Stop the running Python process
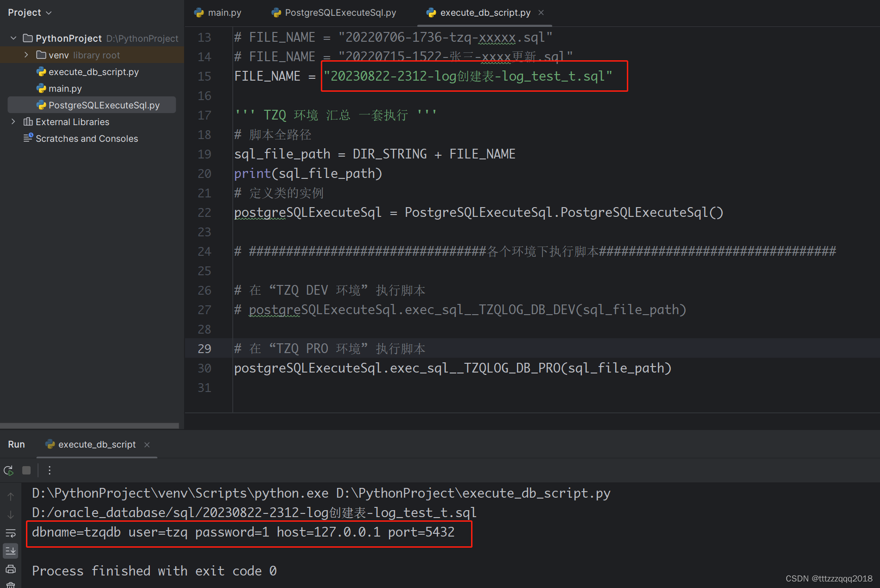The height and width of the screenshot is (588, 880). click(x=26, y=470)
